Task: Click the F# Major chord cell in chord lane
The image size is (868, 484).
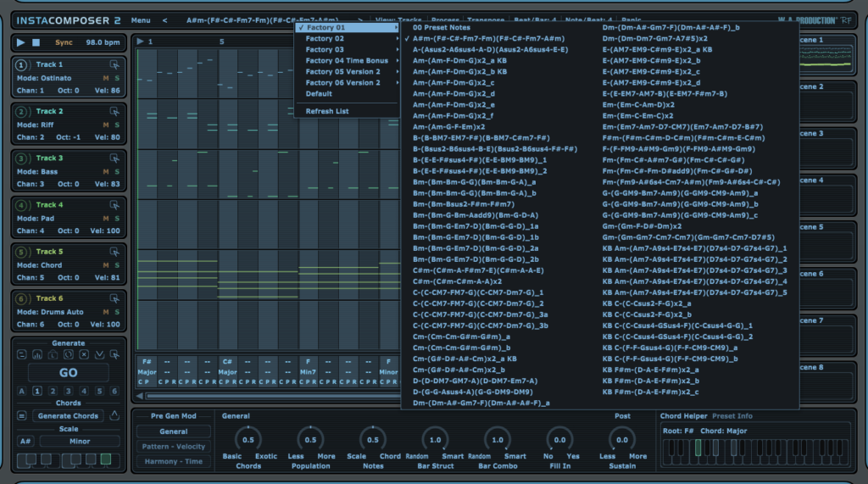Action: tap(147, 371)
